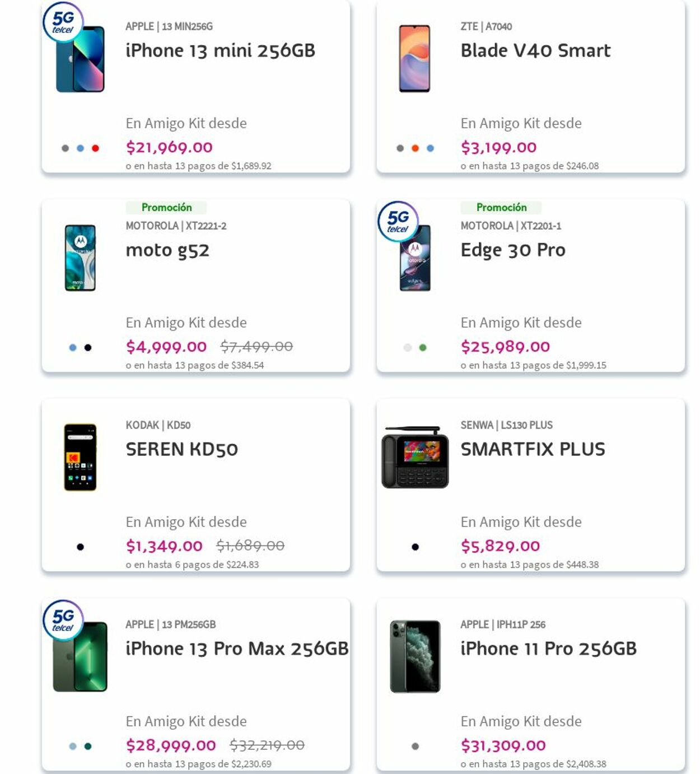The image size is (700, 774).
Task: Open the Blade V40 Smart product title
Action: coord(535,51)
